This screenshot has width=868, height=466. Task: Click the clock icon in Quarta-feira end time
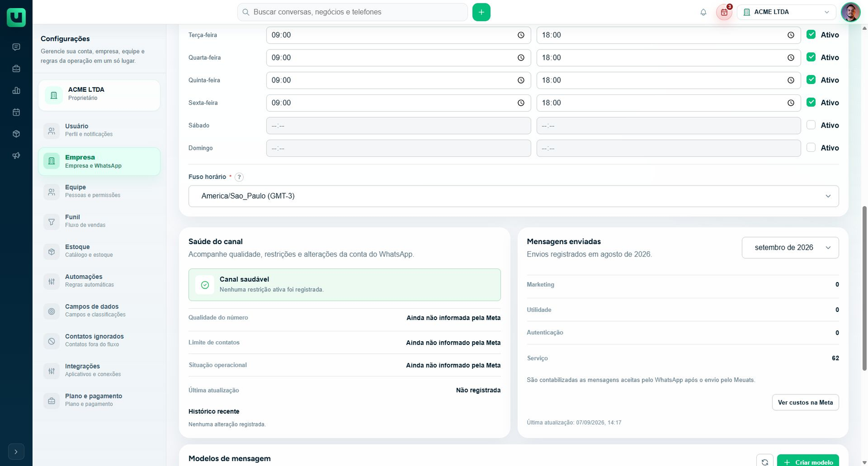click(x=791, y=58)
